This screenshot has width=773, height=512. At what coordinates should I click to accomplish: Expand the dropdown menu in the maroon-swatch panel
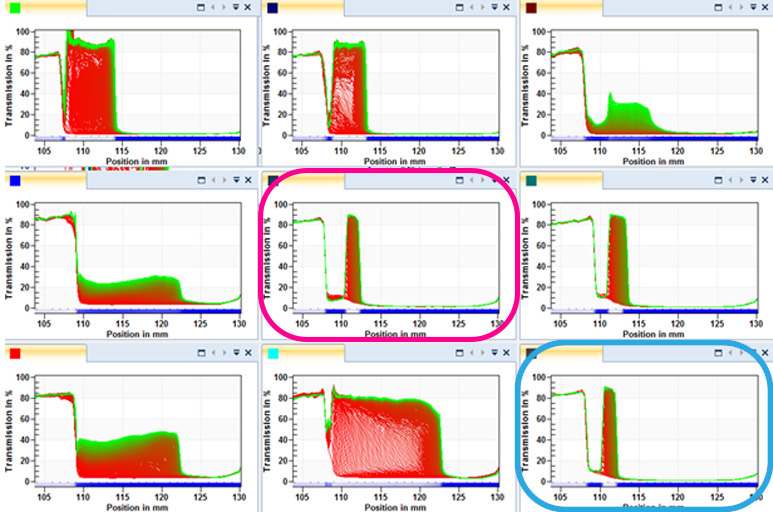pos(754,7)
